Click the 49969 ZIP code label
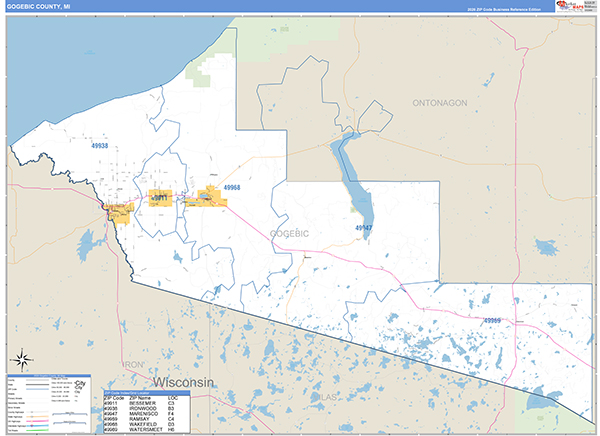This screenshot has width=600, height=436. [x=492, y=321]
